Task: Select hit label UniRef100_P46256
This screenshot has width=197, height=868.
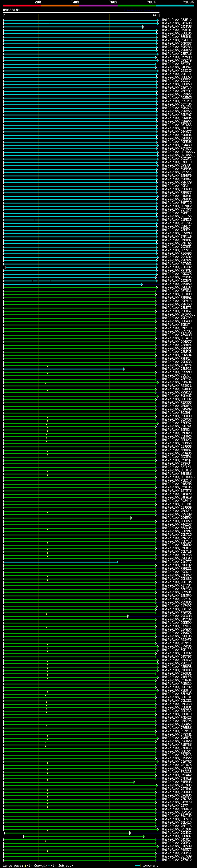Action: coord(177,484)
